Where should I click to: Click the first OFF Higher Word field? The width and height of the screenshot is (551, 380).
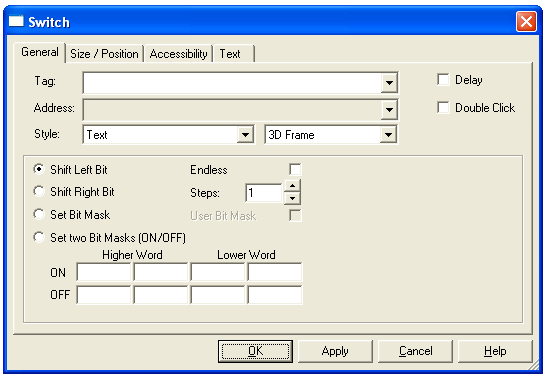(x=104, y=295)
